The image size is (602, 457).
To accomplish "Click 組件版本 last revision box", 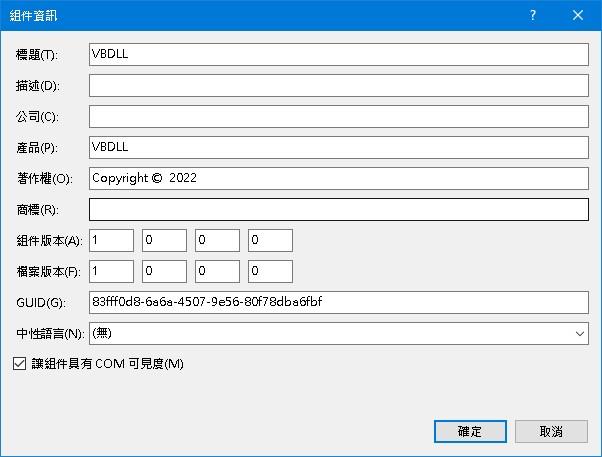I will 270,240.
